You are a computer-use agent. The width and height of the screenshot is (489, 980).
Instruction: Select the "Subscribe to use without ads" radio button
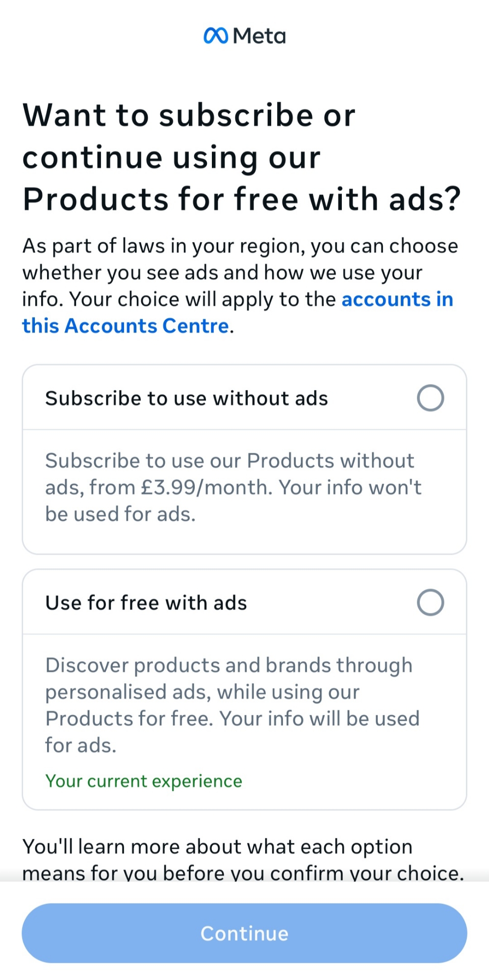tap(430, 398)
